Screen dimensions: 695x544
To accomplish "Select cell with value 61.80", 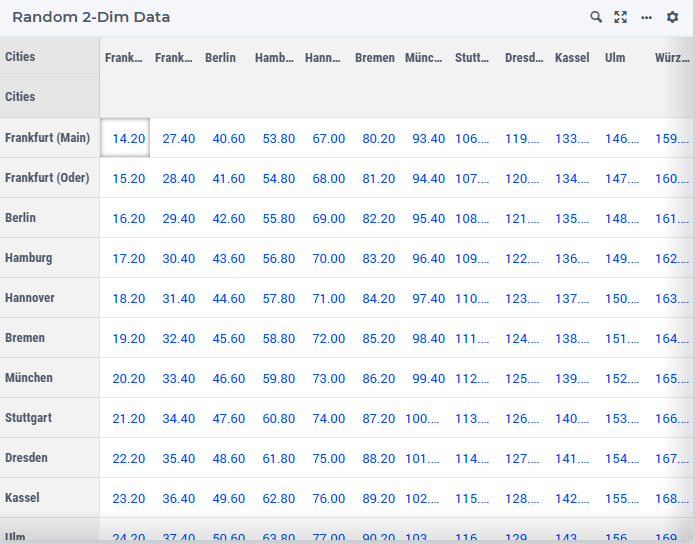I will pos(275,458).
